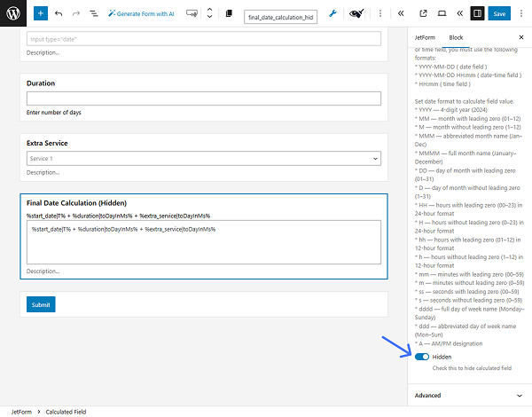This screenshot has height=417, width=532.
Task: Click Description under the date input
Action: [43, 52]
